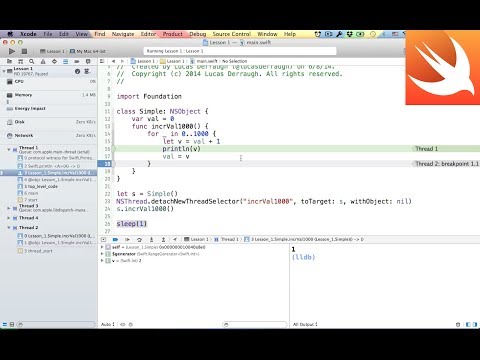Toggle the console pane button
This screenshot has width=480, height=360.
pos(475,324)
